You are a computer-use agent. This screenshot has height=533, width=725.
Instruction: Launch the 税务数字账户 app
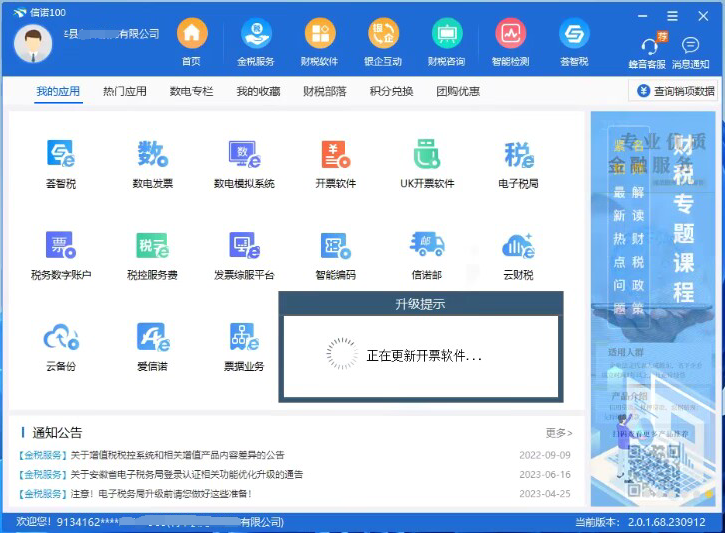tap(61, 256)
